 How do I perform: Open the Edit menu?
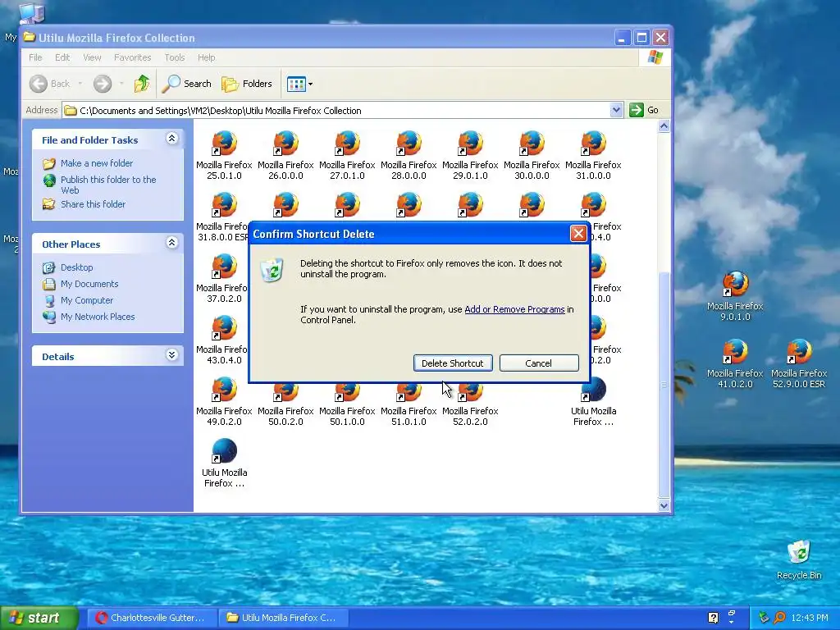click(62, 57)
